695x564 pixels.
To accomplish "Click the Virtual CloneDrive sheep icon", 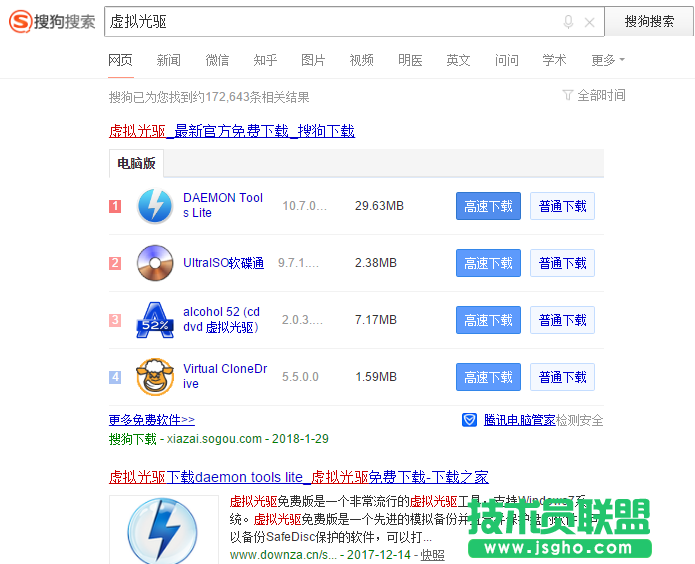I will [155, 377].
